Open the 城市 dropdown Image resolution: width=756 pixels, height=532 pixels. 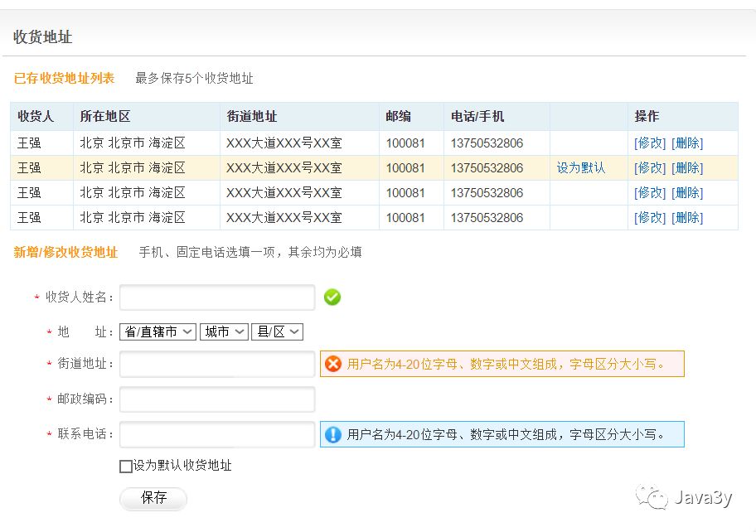point(224,331)
